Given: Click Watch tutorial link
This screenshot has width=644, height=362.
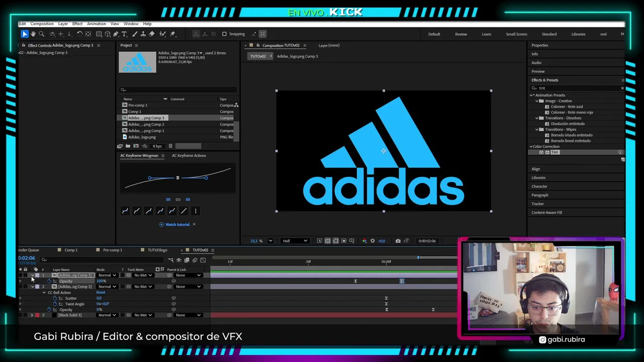Looking at the screenshot, I should [x=178, y=224].
